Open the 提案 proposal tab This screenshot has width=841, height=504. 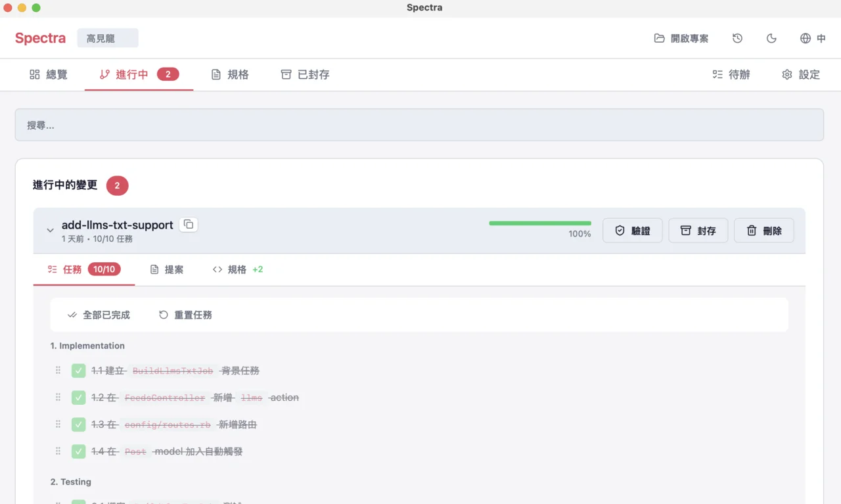pyautogui.click(x=167, y=269)
